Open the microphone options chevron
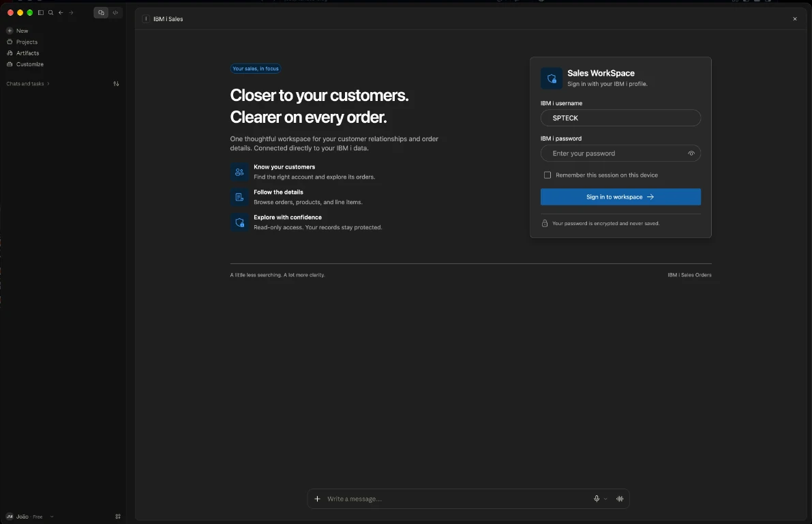 tap(605, 499)
